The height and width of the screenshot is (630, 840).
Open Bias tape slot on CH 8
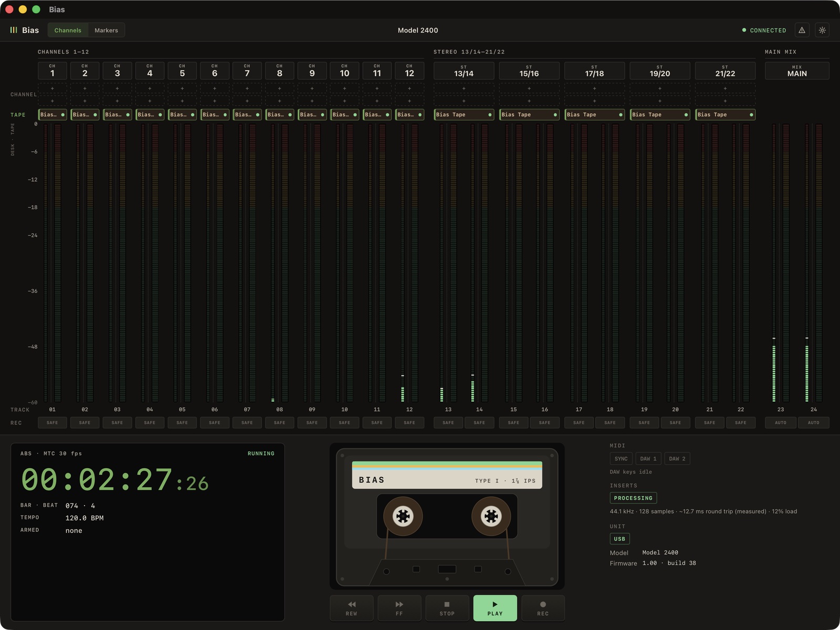click(x=279, y=114)
